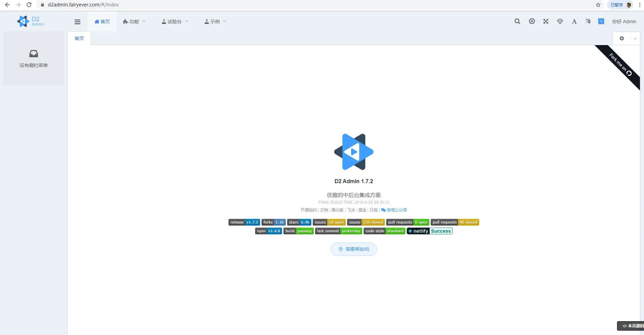Select the 首页 page tab

[x=79, y=38]
